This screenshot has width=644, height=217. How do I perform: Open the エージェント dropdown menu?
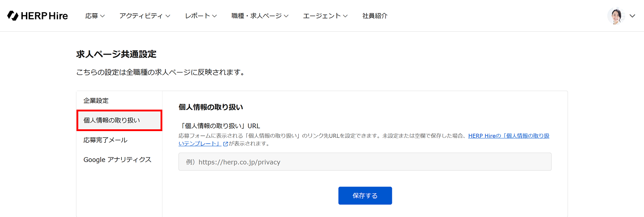click(325, 16)
